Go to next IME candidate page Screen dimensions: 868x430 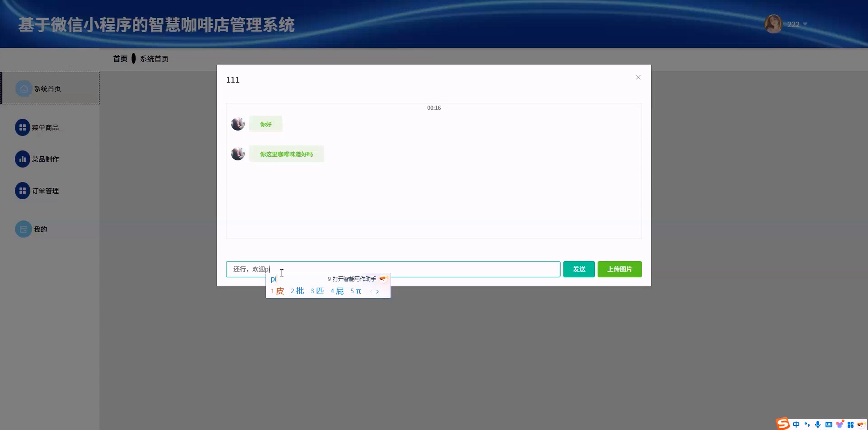(377, 292)
